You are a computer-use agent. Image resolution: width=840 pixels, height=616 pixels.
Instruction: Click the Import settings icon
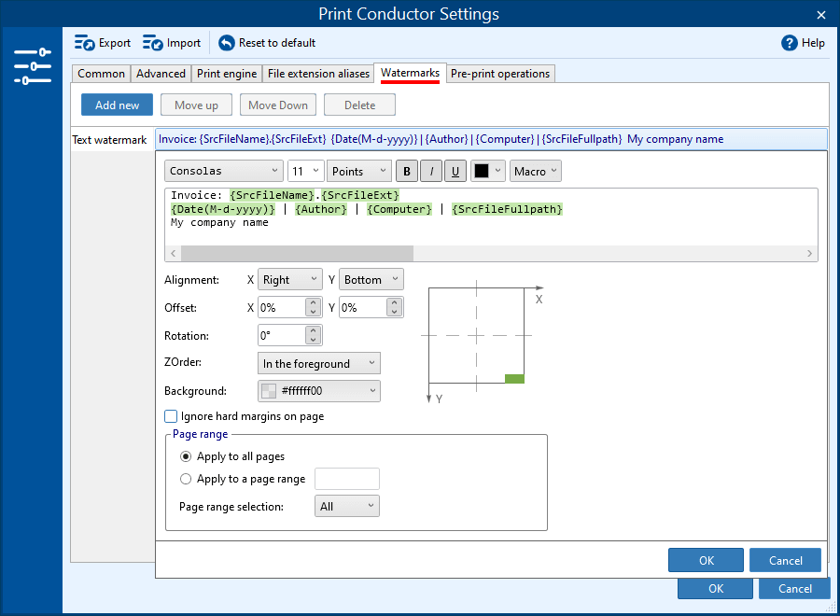[153, 42]
